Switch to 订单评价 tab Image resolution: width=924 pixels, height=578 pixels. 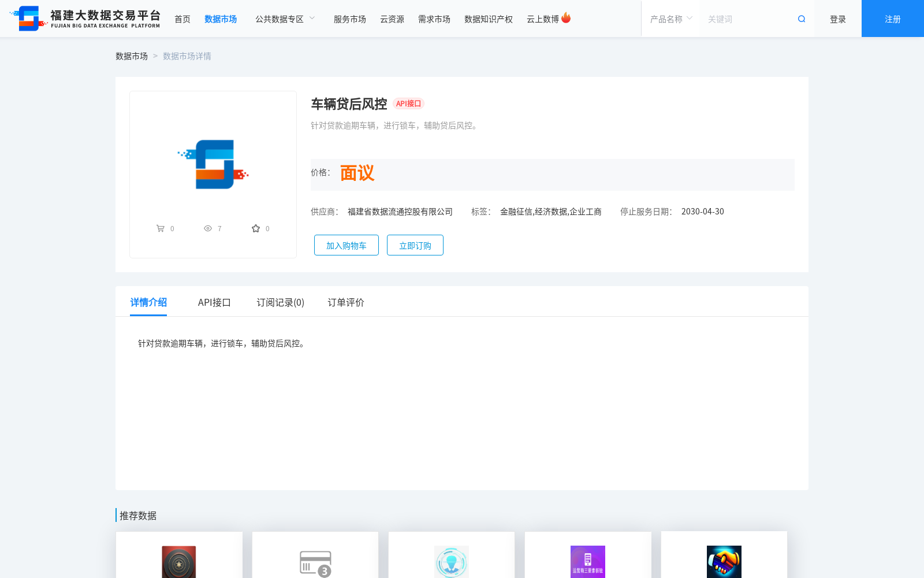coord(346,302)
